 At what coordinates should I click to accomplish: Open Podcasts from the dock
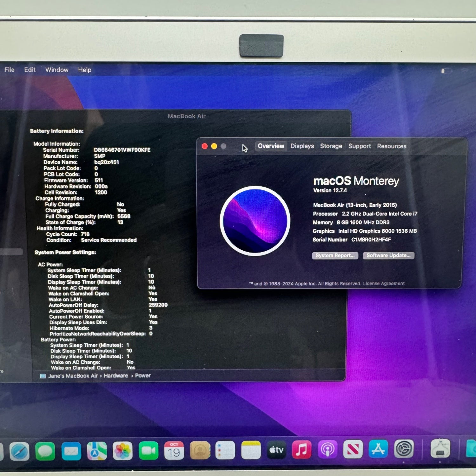point(327,450)
